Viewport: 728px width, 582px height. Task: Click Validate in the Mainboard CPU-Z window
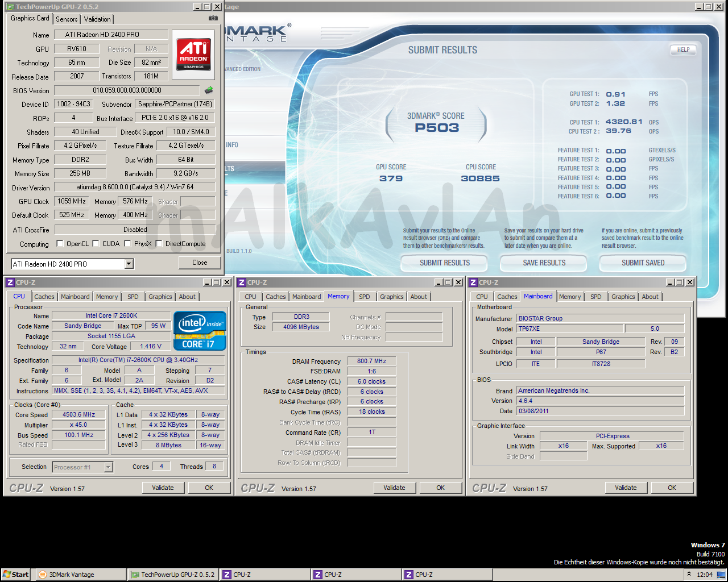(x=626, y=488)
